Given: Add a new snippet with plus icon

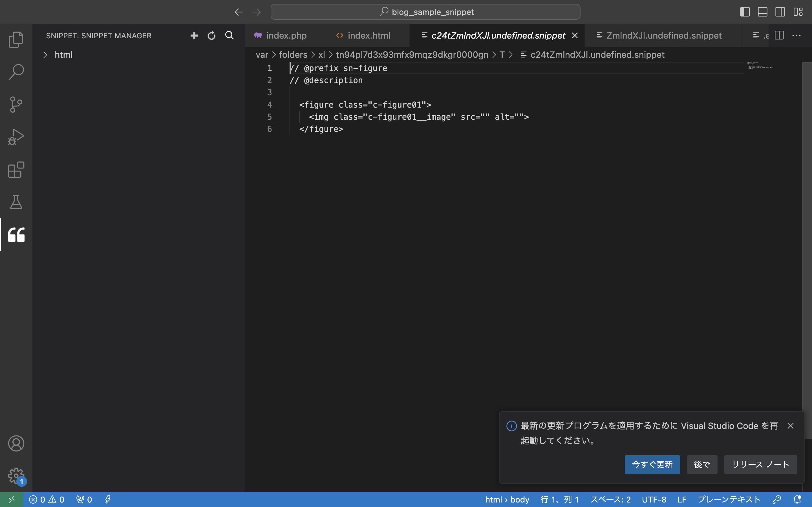Looking at the screenshot, I should pyautogui.click(x=194, y=35).
